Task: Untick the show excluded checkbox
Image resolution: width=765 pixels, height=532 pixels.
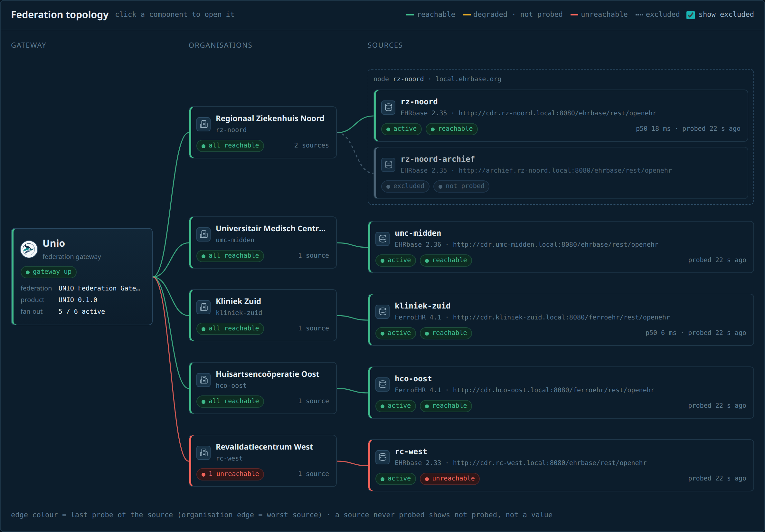Action: point(691,15)
